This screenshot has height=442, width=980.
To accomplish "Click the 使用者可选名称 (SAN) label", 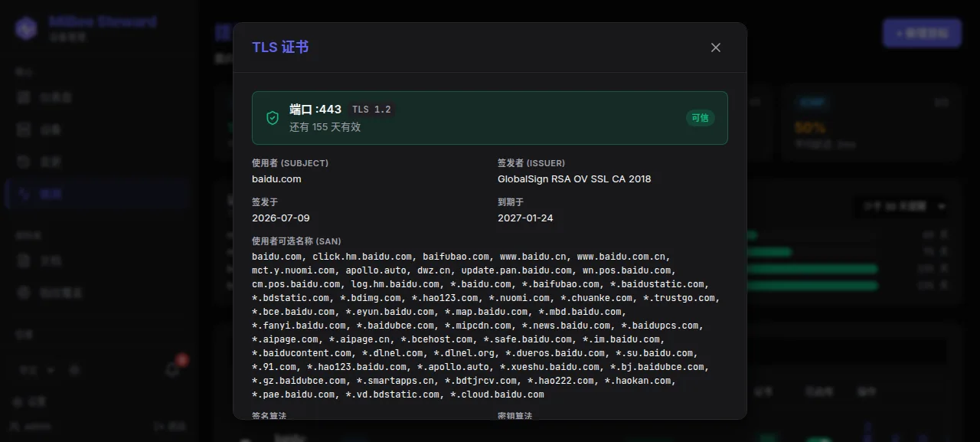I will (296, 241).
